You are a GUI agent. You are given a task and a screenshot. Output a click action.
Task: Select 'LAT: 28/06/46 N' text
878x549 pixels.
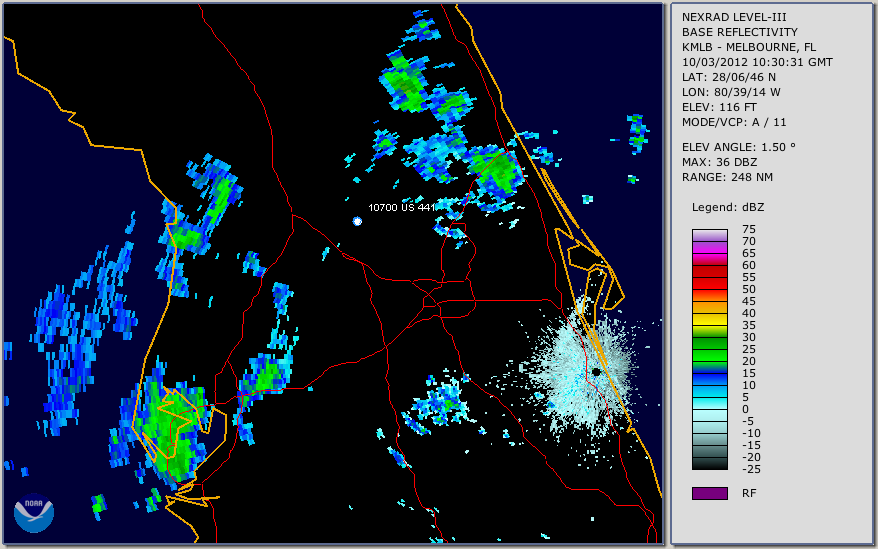click(728, 77)
